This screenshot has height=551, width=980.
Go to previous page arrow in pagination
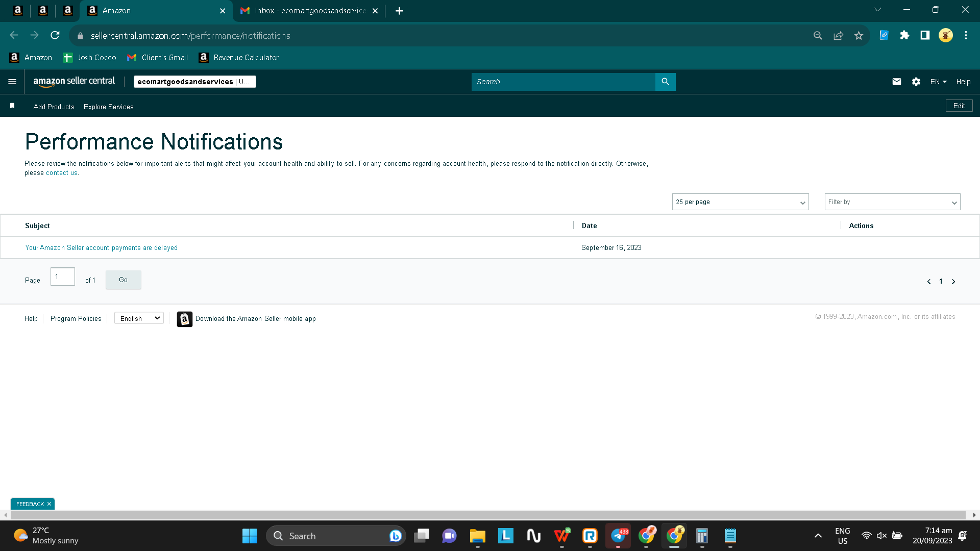coord(929,282)
